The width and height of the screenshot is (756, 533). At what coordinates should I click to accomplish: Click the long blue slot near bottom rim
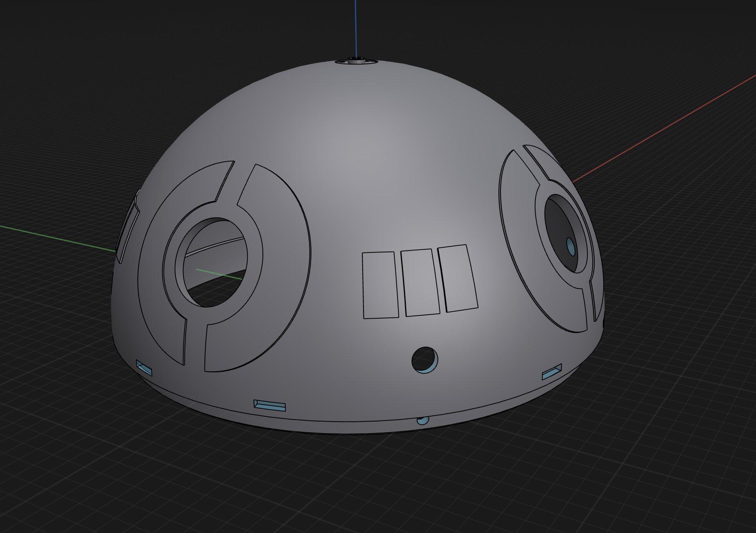click(269, 405)
